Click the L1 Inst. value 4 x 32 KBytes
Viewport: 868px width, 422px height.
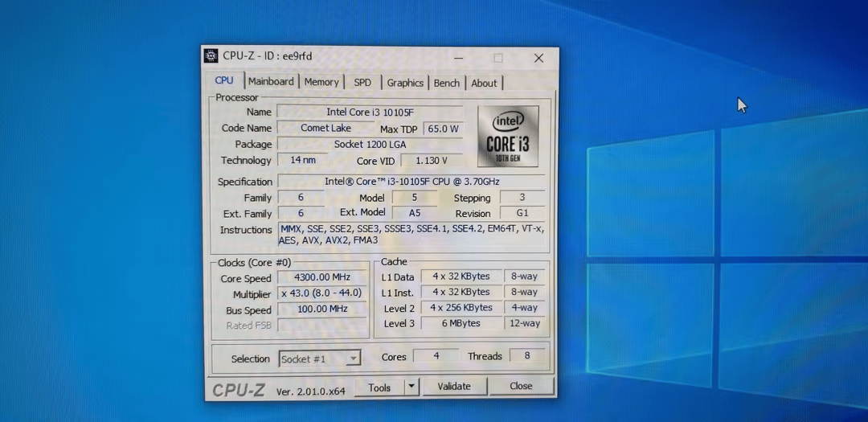461,292
